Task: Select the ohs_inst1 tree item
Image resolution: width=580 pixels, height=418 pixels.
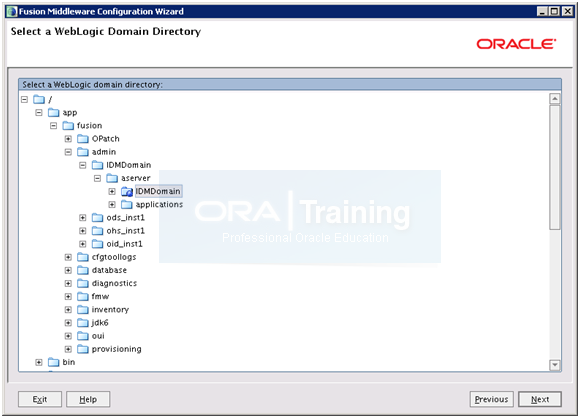Action: tap(125, 231)
